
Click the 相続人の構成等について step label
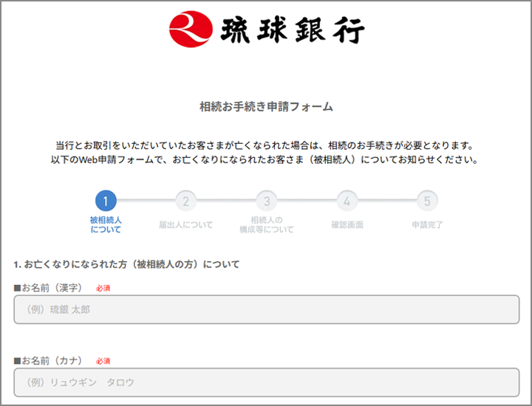[267, 224]
